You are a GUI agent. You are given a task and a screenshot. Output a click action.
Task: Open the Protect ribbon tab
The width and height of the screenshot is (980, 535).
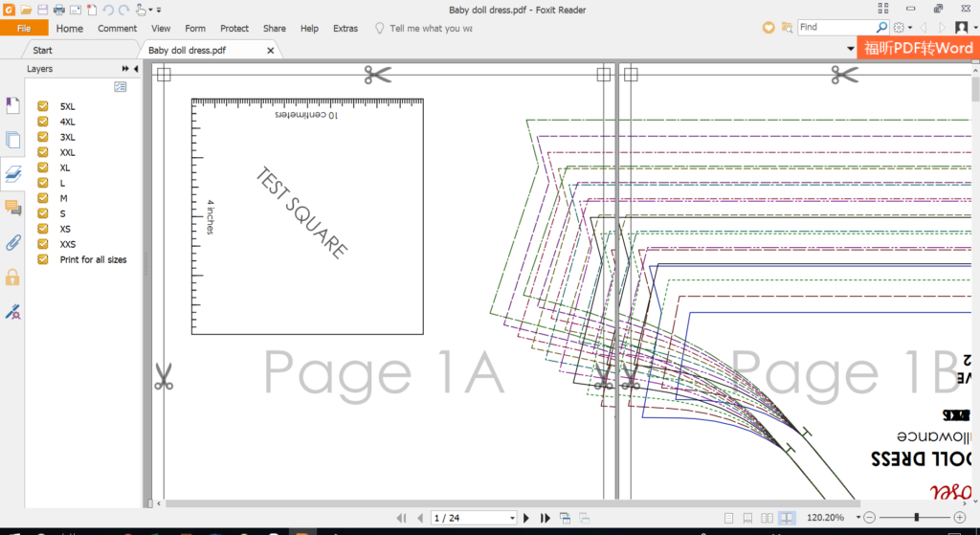coord(234,28)
